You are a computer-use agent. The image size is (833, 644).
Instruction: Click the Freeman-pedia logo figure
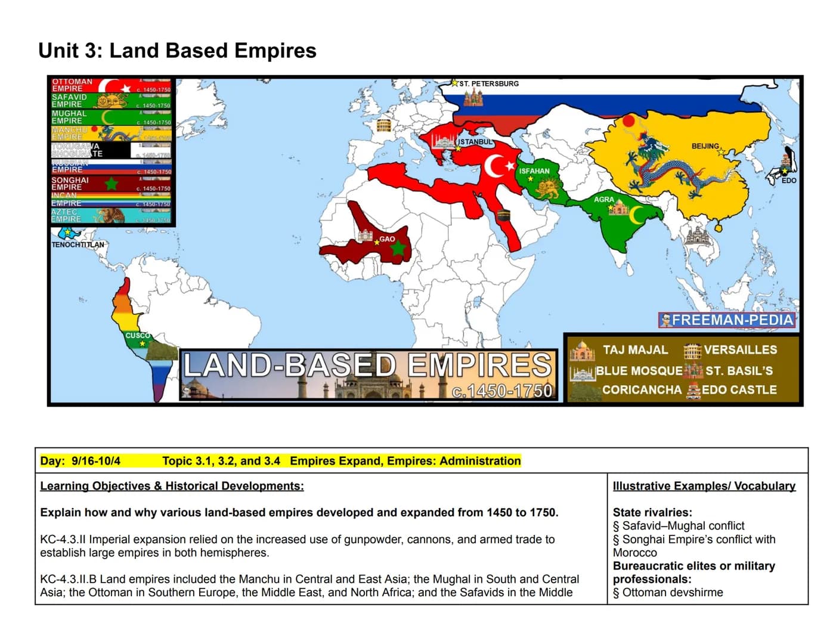point(666,320)
